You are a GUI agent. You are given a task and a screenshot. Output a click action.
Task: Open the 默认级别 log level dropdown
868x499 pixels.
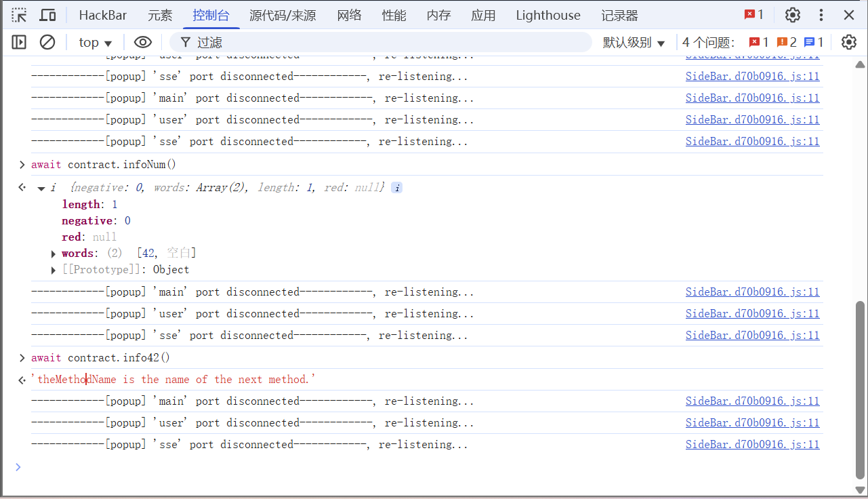tap(634, 42)
